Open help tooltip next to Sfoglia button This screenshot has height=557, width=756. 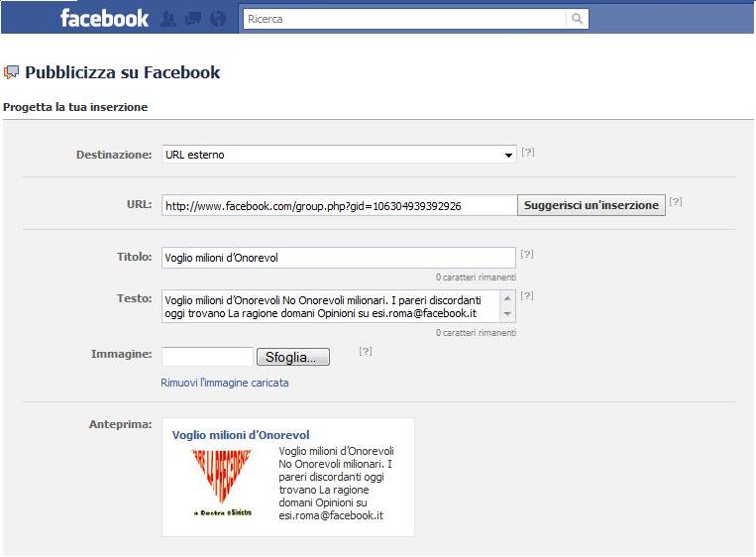[366, 351]
